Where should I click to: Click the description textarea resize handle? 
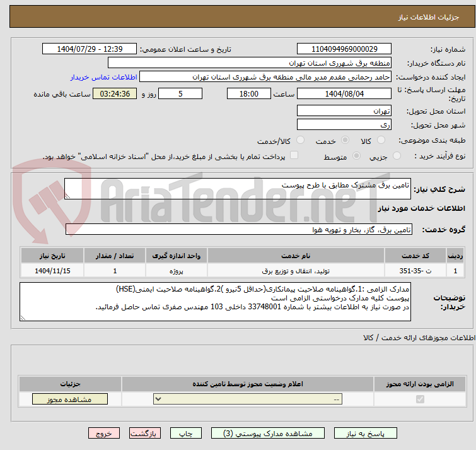point(67,196)
